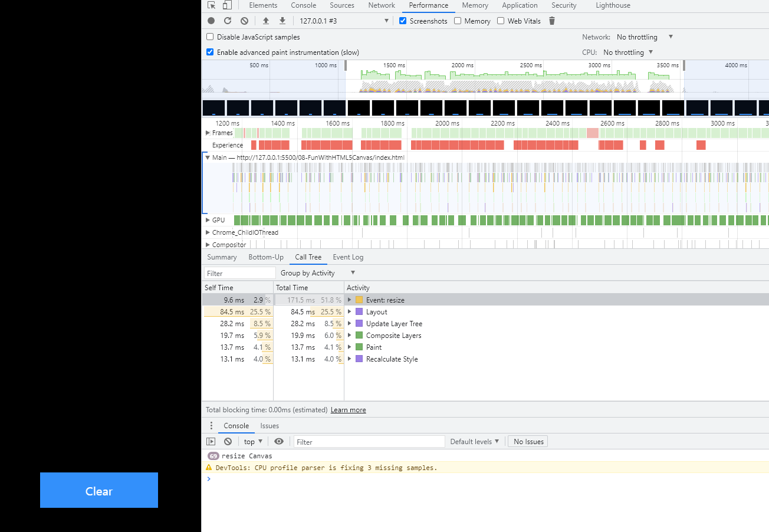Viewport: 769px width, 532px height.
Task: Open console sidebar toggle icon
Action: tap(211, 441)
